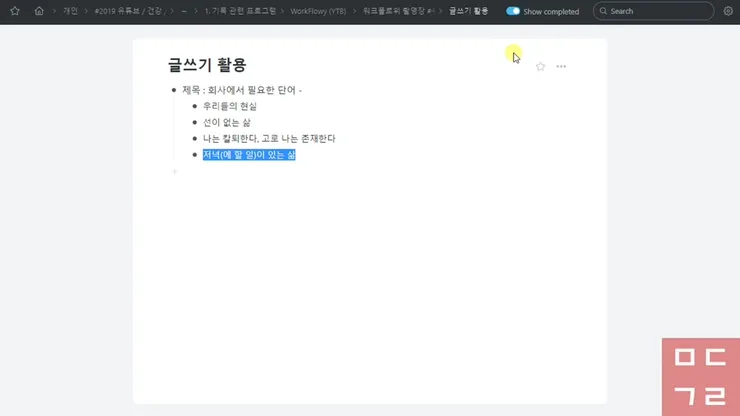Image resolution: width=740 pixels, height=416 pixels.
Task: Click the text 제목 : 회사에서 필요한 단어 -
Action: [x=242, y=90]
